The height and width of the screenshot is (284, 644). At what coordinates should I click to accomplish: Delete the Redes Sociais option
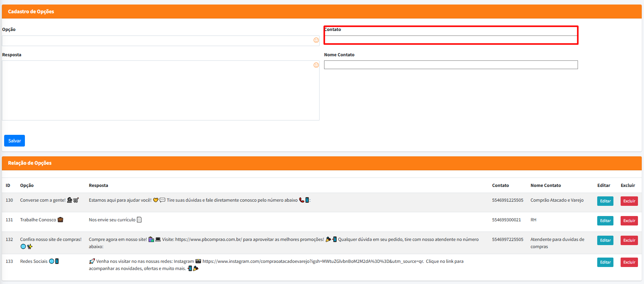(629, 262)
